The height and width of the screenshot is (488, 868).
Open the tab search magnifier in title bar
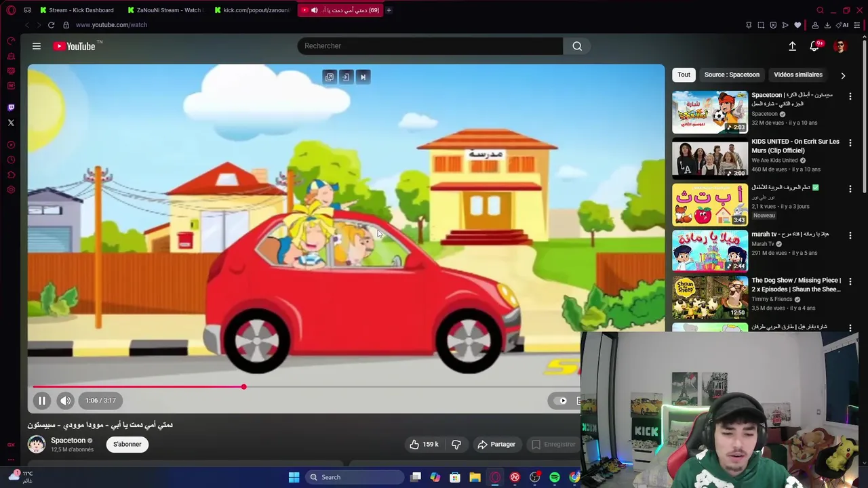coord(820,10)
